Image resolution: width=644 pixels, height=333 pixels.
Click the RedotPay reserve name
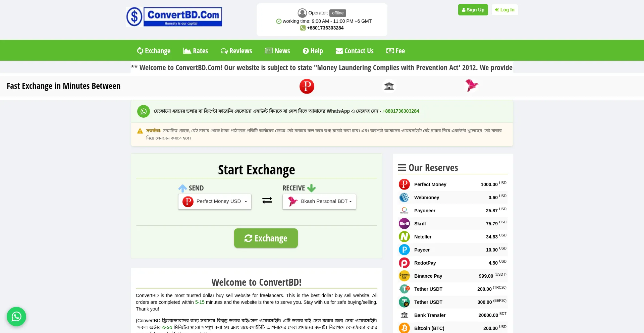[x=425, y=263]
